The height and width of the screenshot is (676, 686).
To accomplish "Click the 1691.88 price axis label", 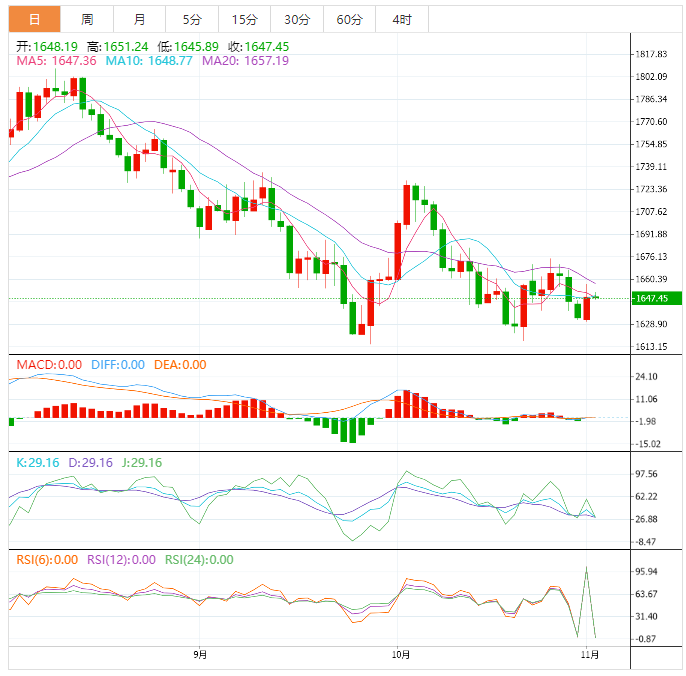I will (651, 234).
